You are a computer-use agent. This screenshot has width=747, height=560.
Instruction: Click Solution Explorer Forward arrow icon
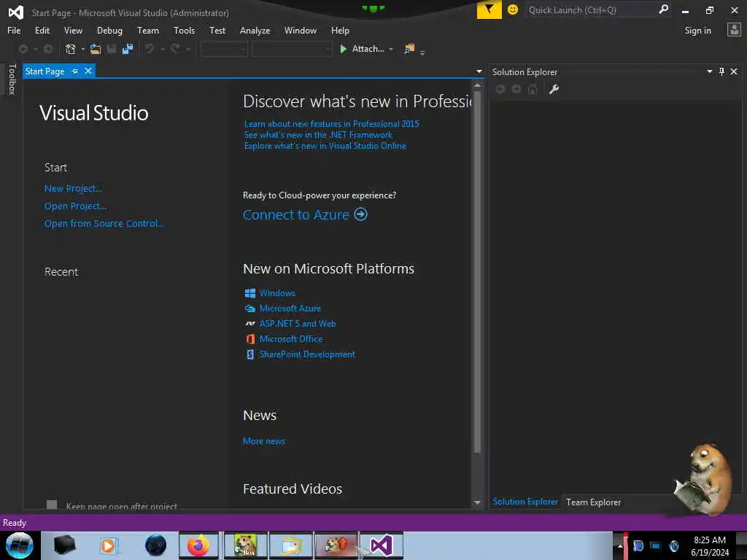coord(516,89)
